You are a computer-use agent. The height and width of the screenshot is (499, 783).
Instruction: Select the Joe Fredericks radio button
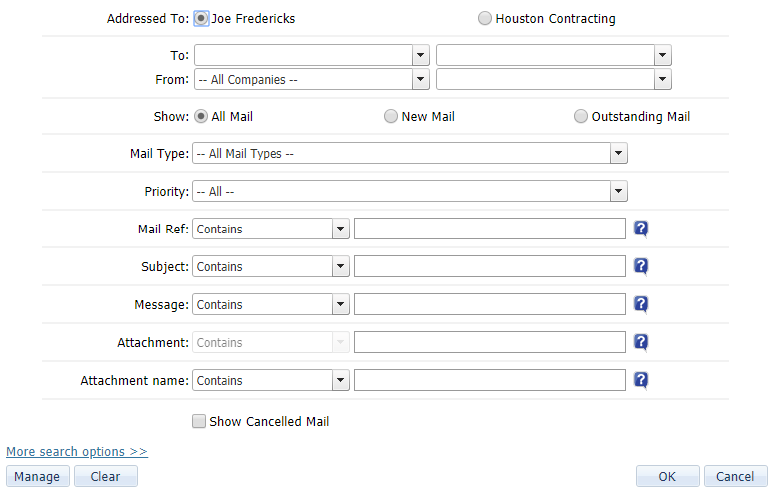pyautogui.click(x=202, y=18)
